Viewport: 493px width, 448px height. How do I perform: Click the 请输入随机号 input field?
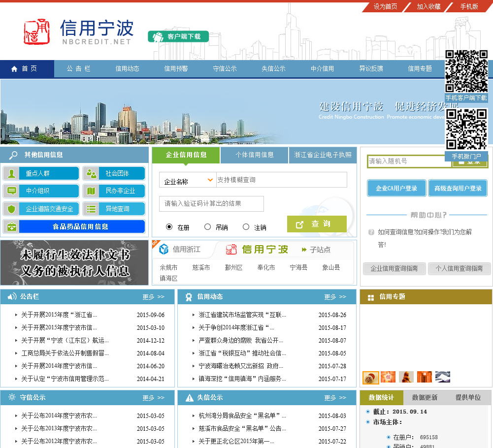tap(409, 161)
